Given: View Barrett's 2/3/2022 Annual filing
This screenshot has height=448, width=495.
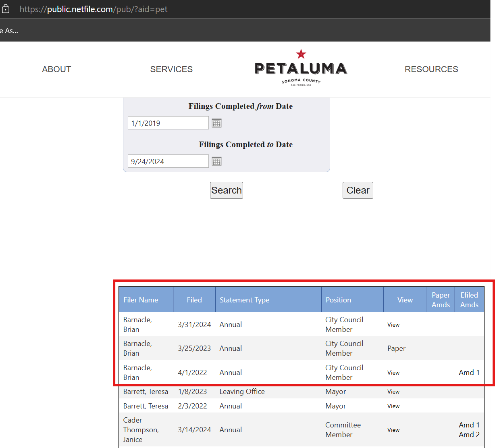Looking at the screenshot, I should (393, 406).
